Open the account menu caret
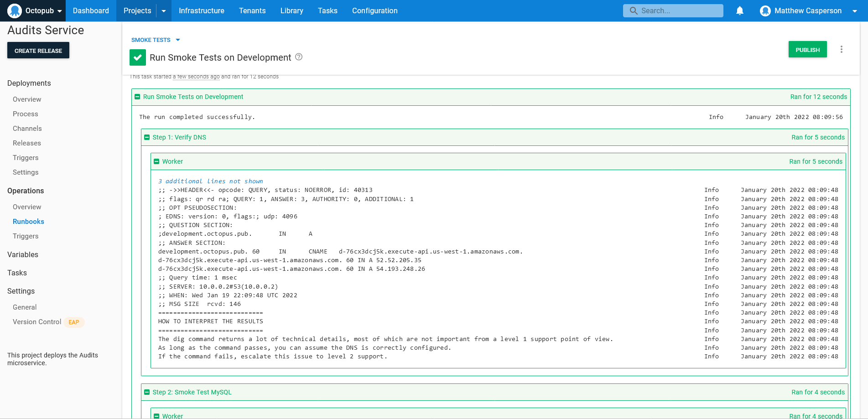Image resolution: width=868 pixels, height=419 pixels. click(x=856, y=10)
